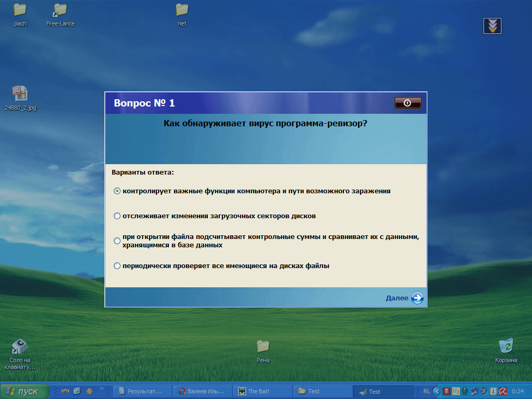Switch to The Bat! taskbar window
This screenshot has width=532, height=399.
tap(262, 391)
